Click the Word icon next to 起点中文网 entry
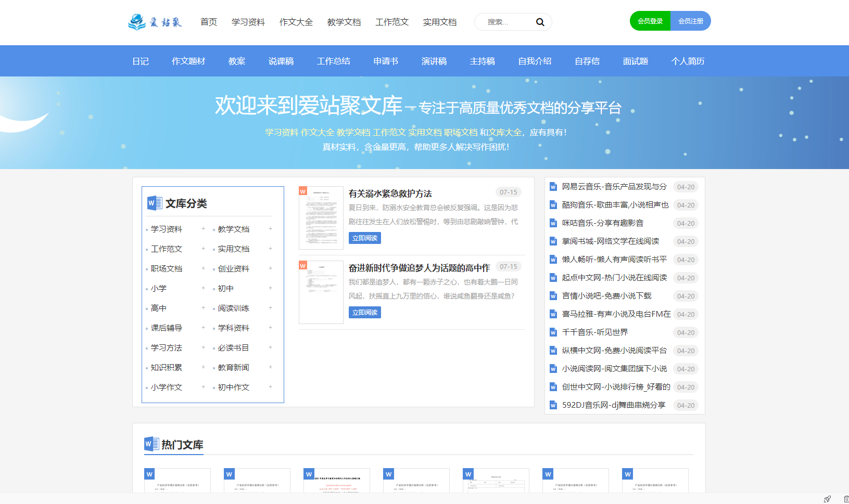 click(x=553, y=278)
